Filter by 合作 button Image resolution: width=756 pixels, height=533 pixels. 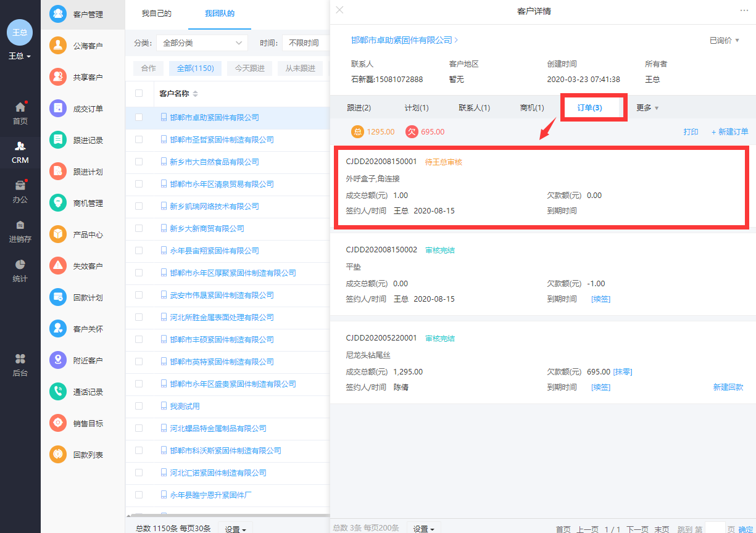[x=149, y=68]
